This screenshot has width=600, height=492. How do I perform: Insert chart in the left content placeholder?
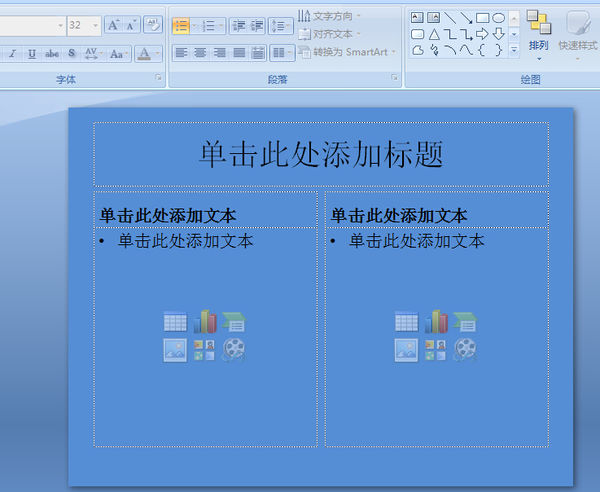[204, 322]
